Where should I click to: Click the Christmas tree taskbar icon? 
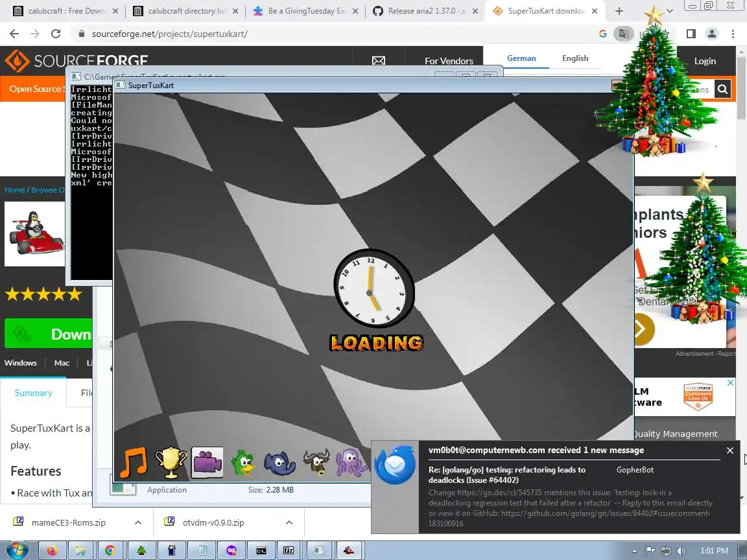[x=141, y=550]
